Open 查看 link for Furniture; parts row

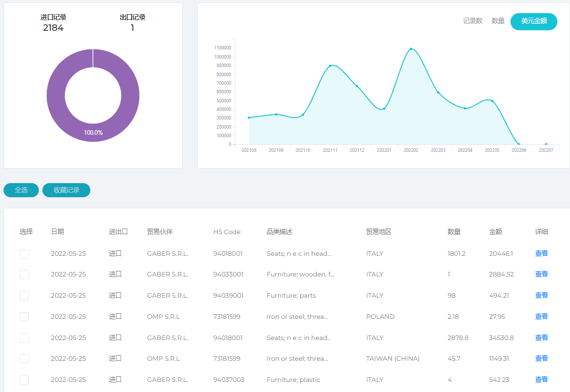pos(541,296)
